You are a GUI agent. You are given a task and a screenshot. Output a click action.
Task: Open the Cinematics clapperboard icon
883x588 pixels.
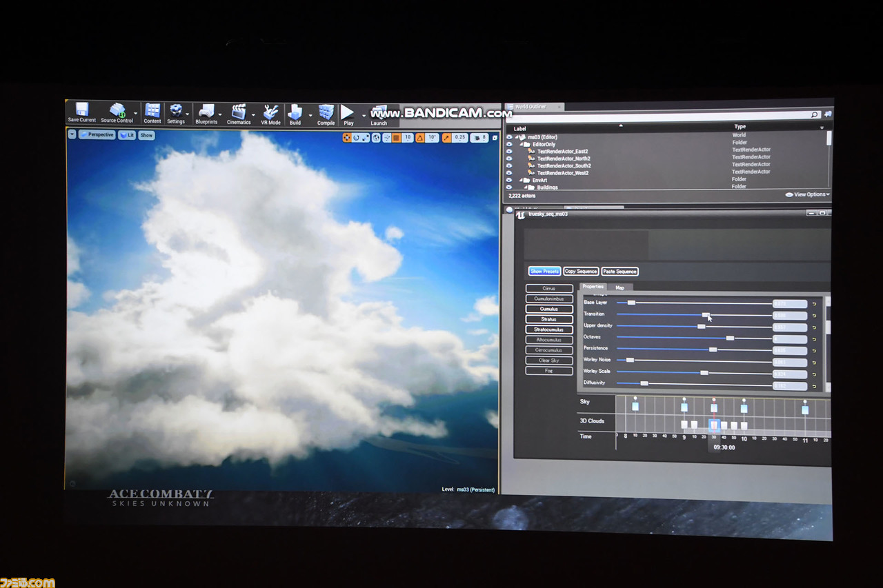tap(239, 111)
